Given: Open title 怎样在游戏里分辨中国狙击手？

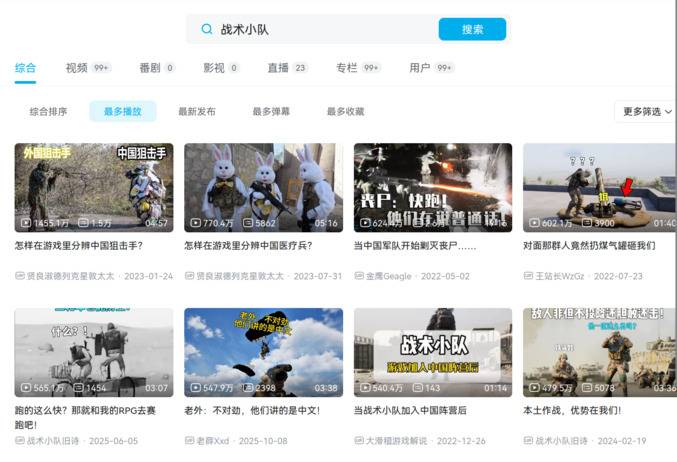Looking at the screenshot, I should coord(79,246).
